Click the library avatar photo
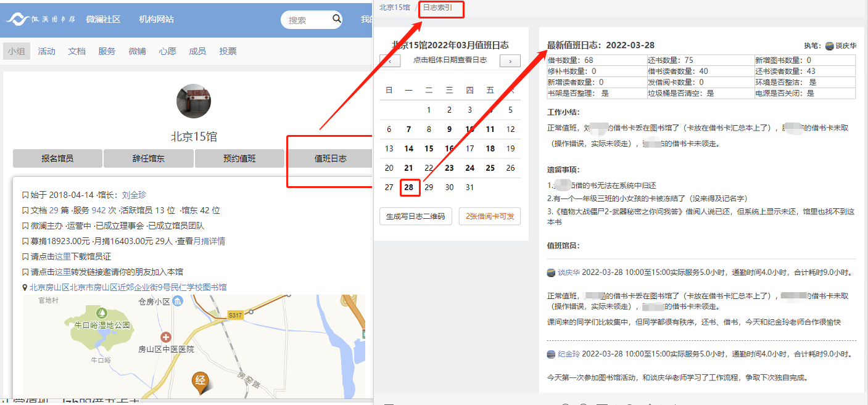Screen dimensions: 868x405 [194, 102]
